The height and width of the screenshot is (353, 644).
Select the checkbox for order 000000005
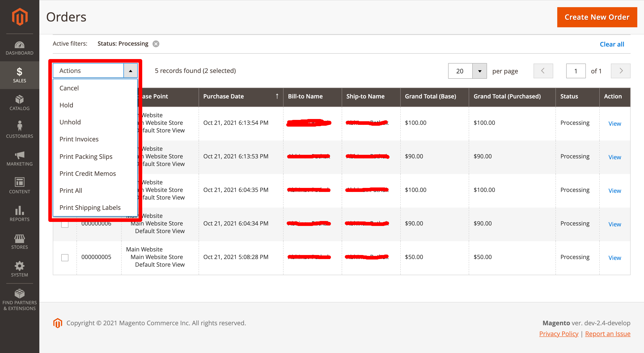point(65,257)
